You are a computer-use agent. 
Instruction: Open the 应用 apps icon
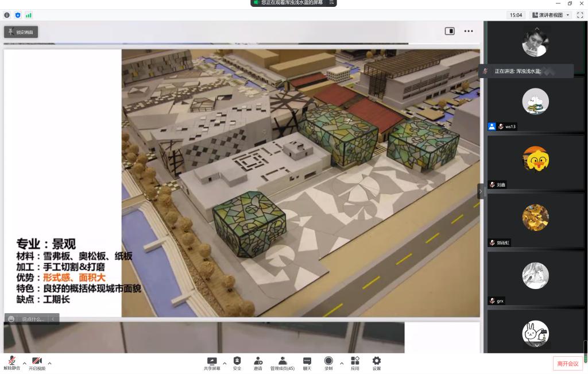(x=355, y=361)
